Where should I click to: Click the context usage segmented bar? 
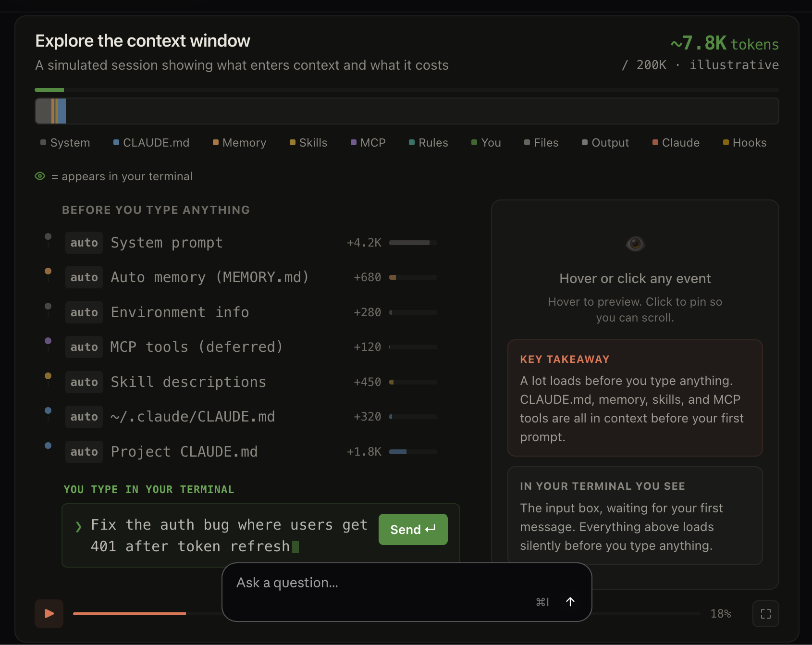click(x=406, y=111)
